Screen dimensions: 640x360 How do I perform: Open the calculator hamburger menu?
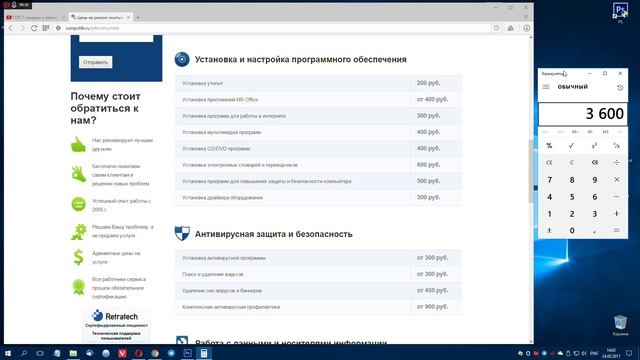point(546,87)
